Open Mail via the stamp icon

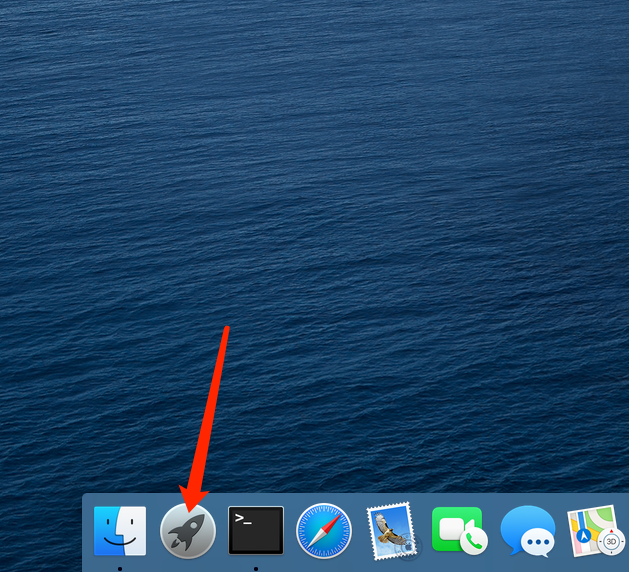pyautogui.click(x=391, y=531)
